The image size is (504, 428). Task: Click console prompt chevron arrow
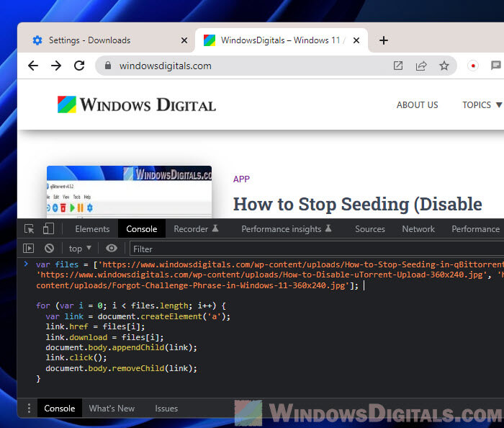pyautogui.click(x=26, y=264)
